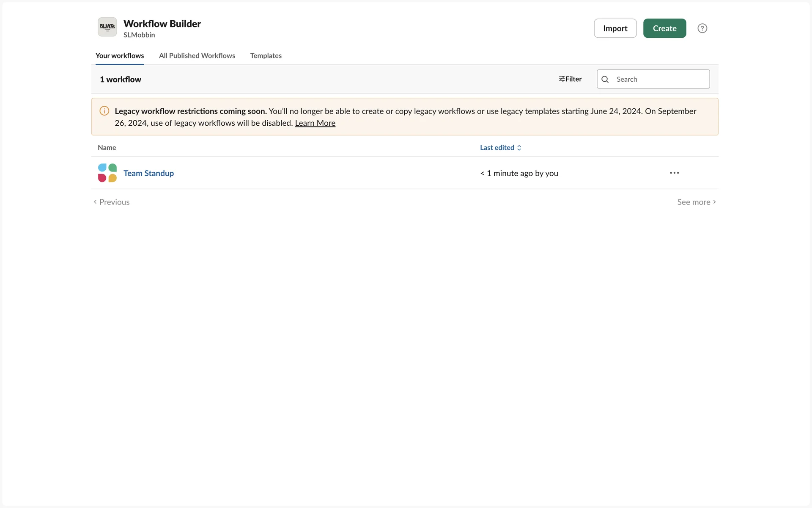Viewport: 812px width, 508px height.
Task: Click the Import button
Action: click(615, 28)
